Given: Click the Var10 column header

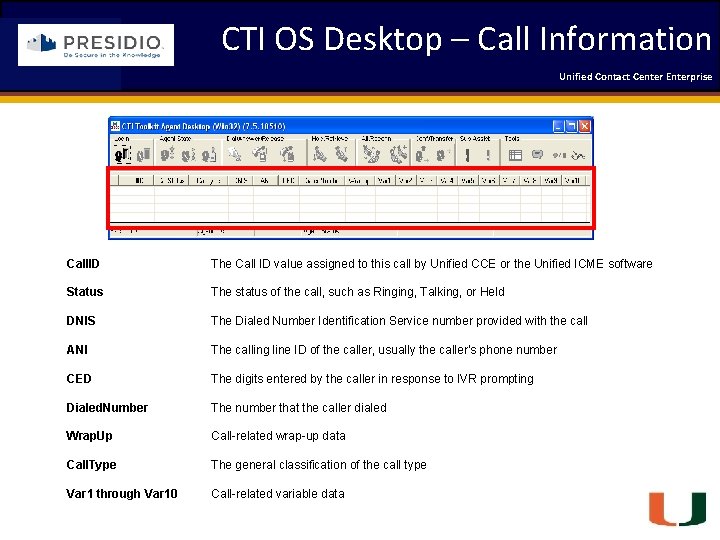Looking at the screenshot, I should coord(573,180).
